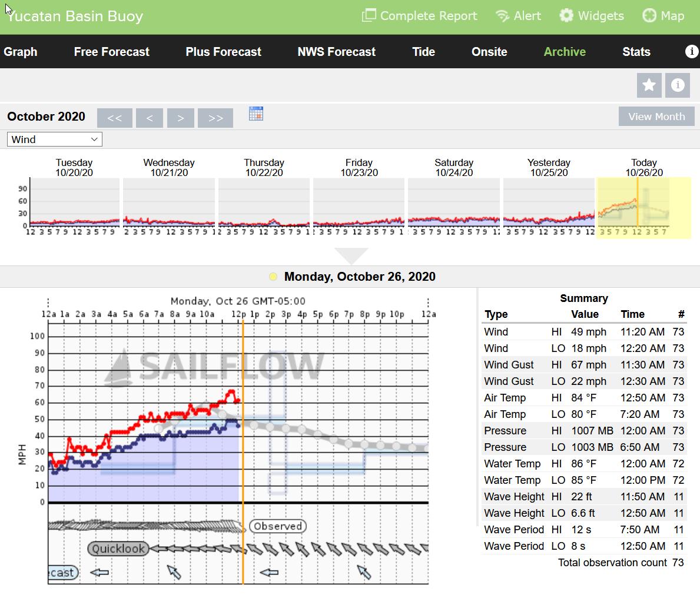Image resolution: width=700 pixels, height=598 pixels.
Task: Open the Map link
Action: 663,16
